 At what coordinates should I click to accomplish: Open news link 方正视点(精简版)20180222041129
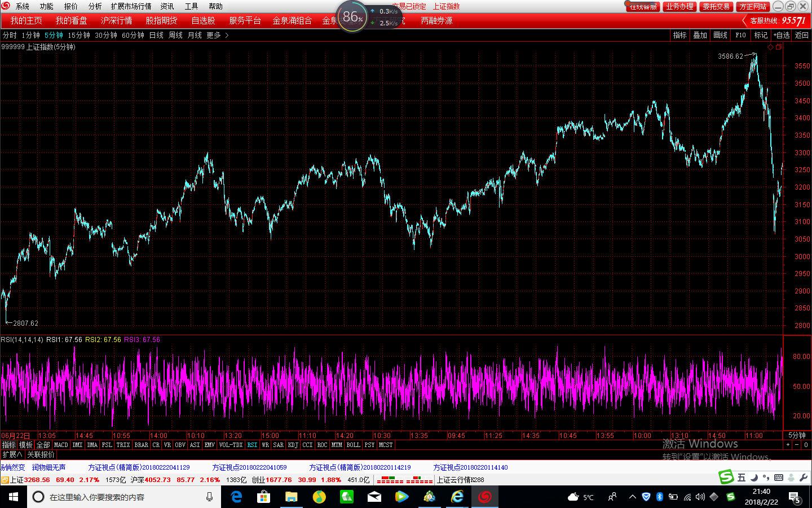pyautogui.click(x=139, y=467)
